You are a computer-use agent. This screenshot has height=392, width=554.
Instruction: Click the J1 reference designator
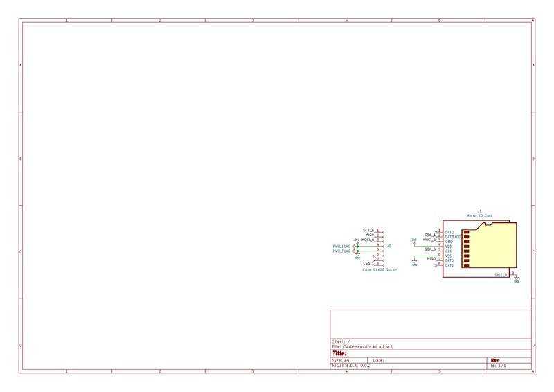pos(479,210)
